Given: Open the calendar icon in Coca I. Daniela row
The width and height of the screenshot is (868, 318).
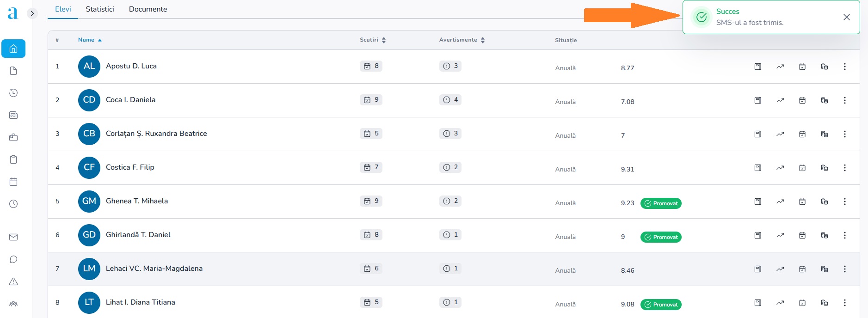Looking at the screenshot, I should click(x=802, y=100).
